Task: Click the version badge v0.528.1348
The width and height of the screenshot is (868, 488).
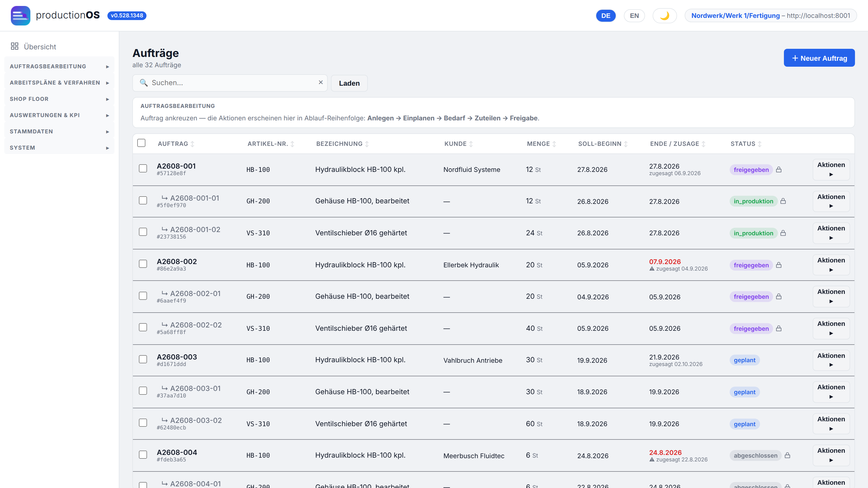Action: 127,15
